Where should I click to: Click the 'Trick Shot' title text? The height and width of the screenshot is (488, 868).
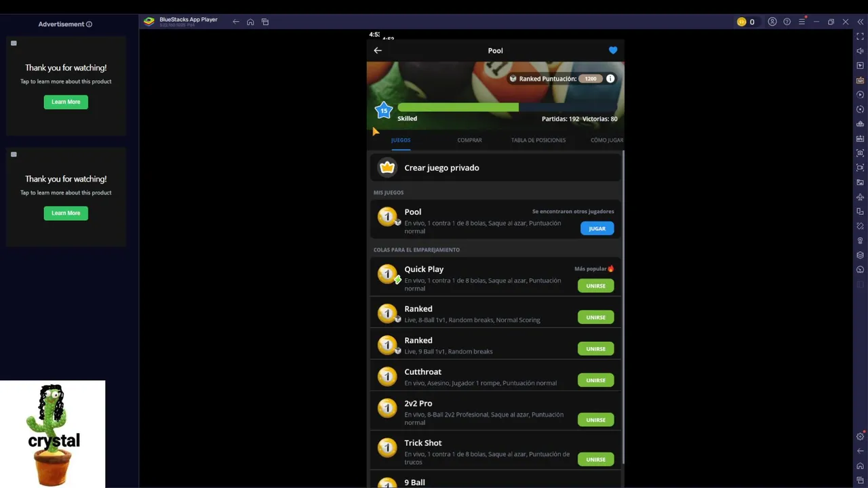point(423,443)
